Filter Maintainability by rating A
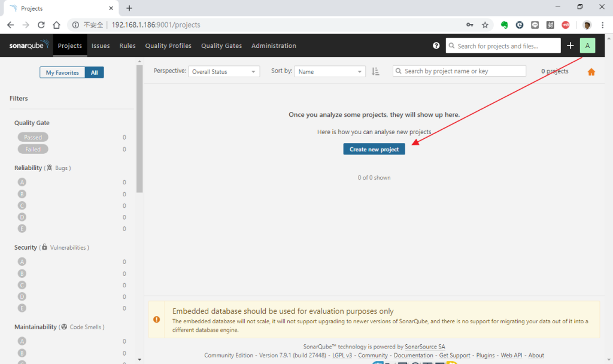Image resolution: width=613 pixels, height=364 pixels. 22,341
